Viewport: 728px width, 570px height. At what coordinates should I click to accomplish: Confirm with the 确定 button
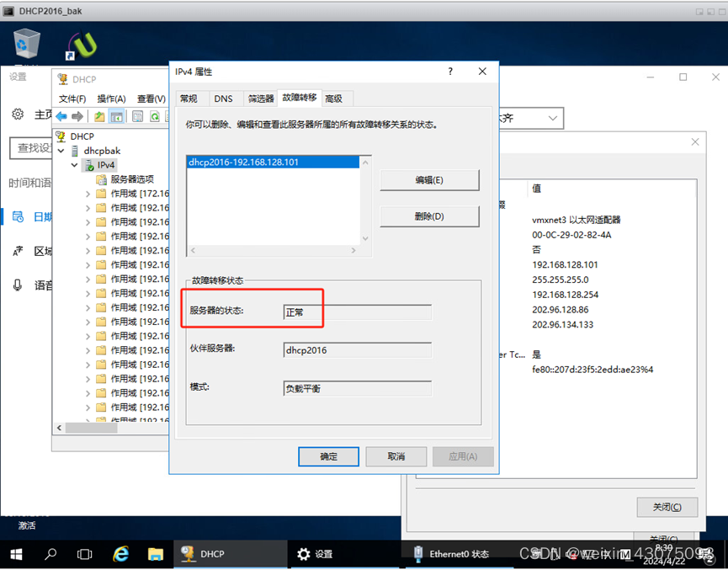point(328,456)
